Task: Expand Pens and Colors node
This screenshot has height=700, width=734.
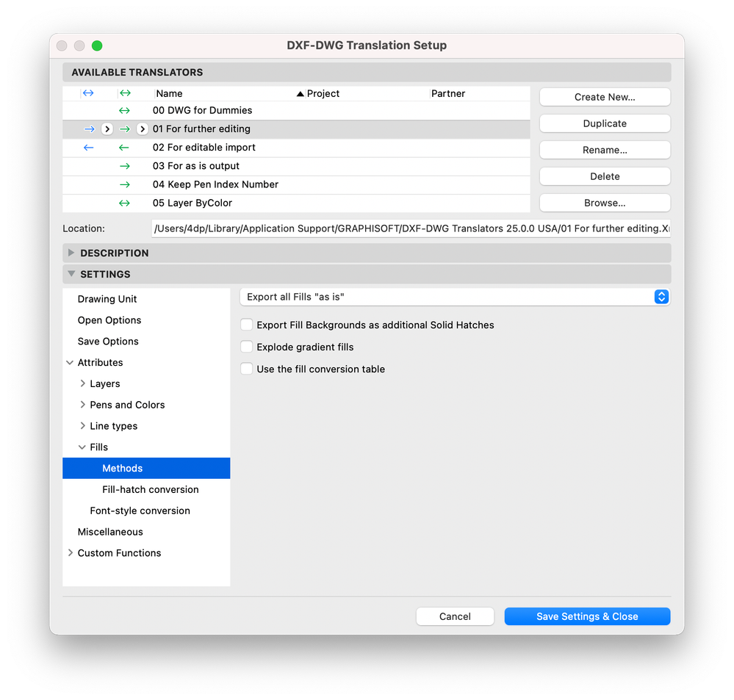Action: [x=82, y=404]
